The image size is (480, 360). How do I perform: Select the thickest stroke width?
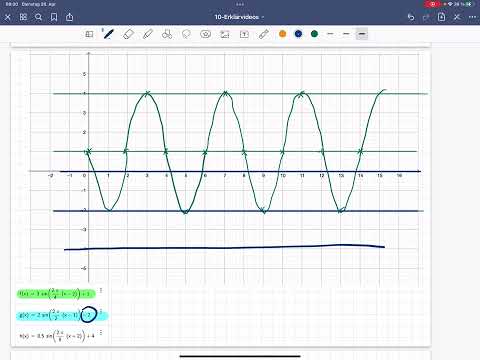(x=362, y=34)
